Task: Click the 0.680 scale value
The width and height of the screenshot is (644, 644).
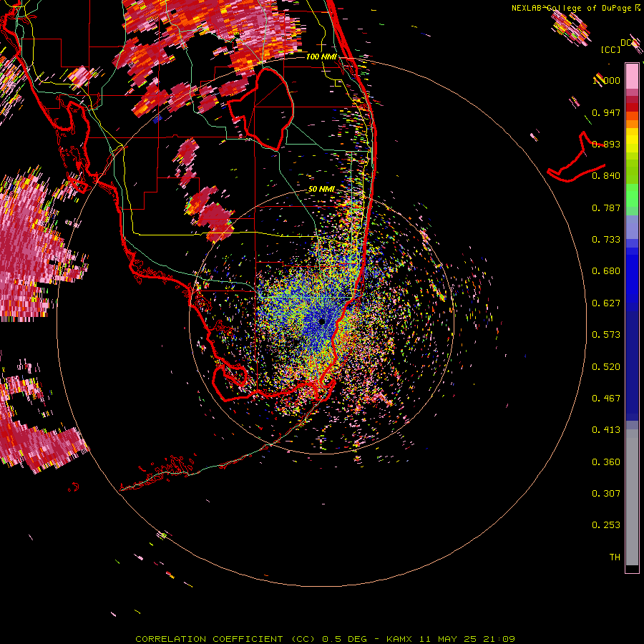Action: [606, 271]
